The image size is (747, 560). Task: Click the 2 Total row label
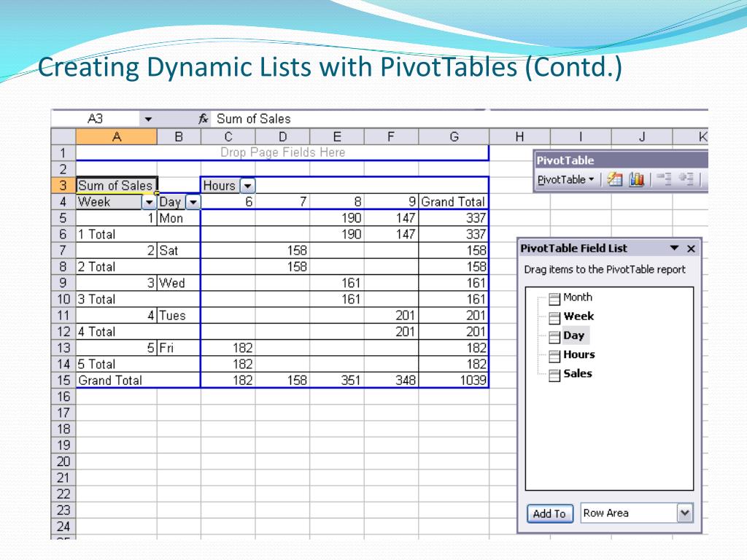click(138, 267)
